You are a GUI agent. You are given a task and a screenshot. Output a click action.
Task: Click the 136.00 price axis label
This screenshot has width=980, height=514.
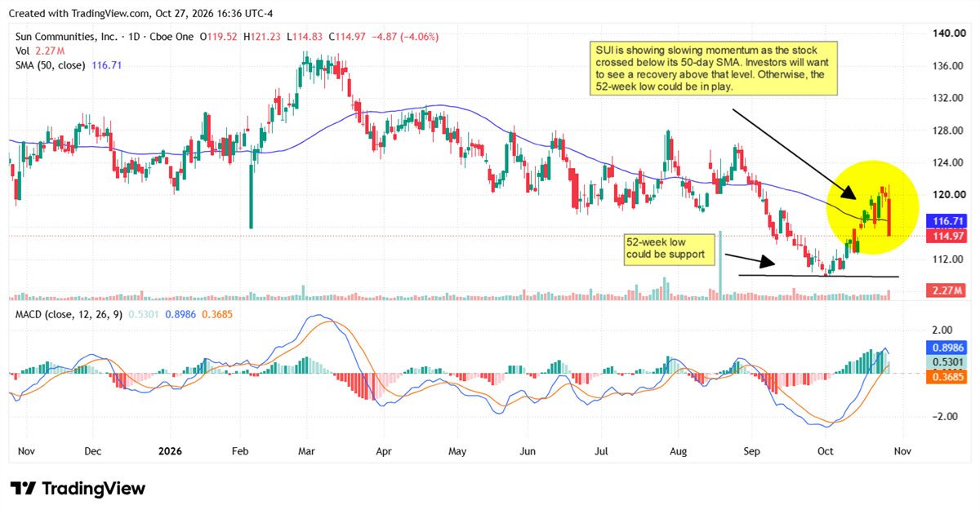coord(948,66)
